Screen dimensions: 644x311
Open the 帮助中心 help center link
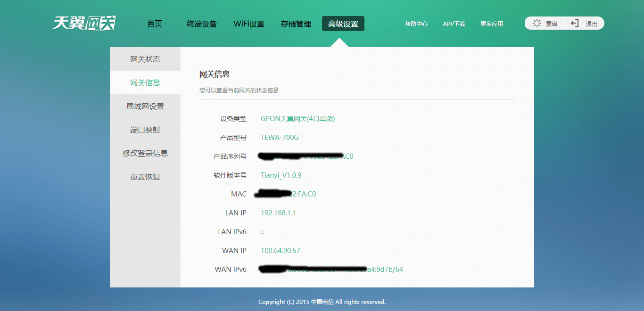[417, 23]
